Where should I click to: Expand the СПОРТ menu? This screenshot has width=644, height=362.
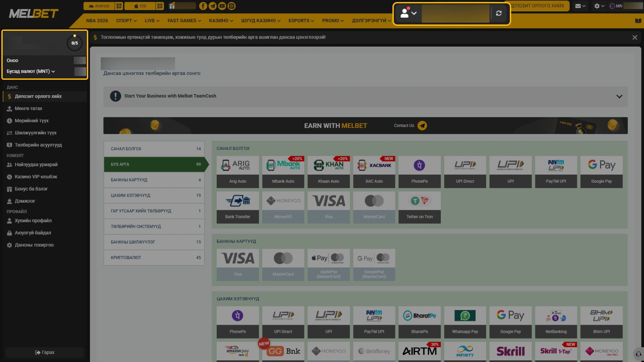pos(126,21)
